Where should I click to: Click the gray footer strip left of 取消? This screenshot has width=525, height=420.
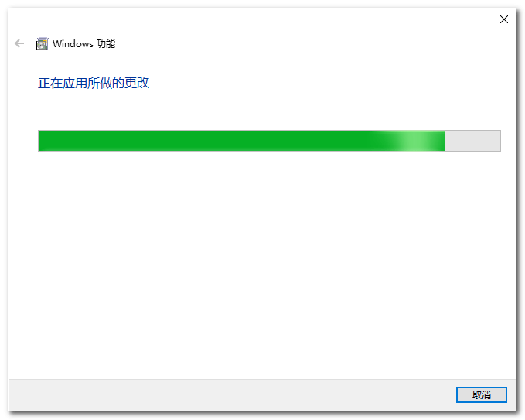pyautogui.click(x=231, y=395)
